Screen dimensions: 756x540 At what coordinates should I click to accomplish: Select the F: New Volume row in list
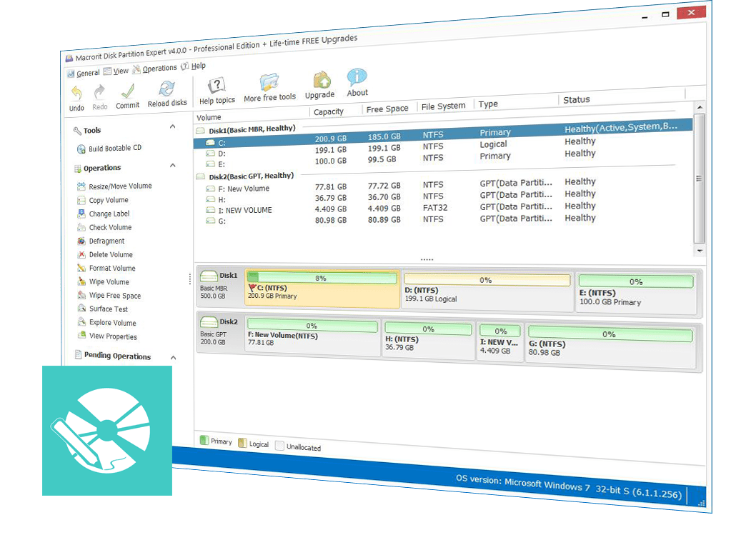(x=443, y=186)
